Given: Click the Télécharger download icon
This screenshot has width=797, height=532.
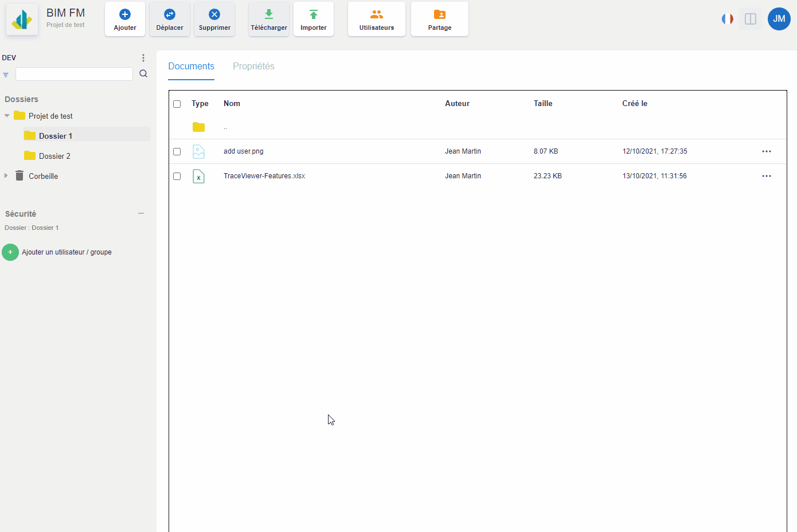Looking at the screenshot, I should (269, 14).
